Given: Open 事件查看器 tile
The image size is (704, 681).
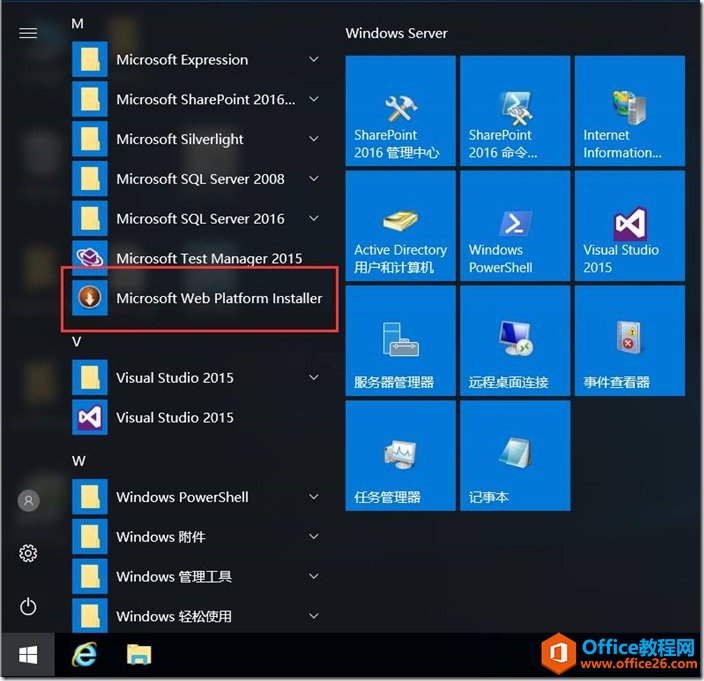Looking at the screenshot, I should coord(630,341).
